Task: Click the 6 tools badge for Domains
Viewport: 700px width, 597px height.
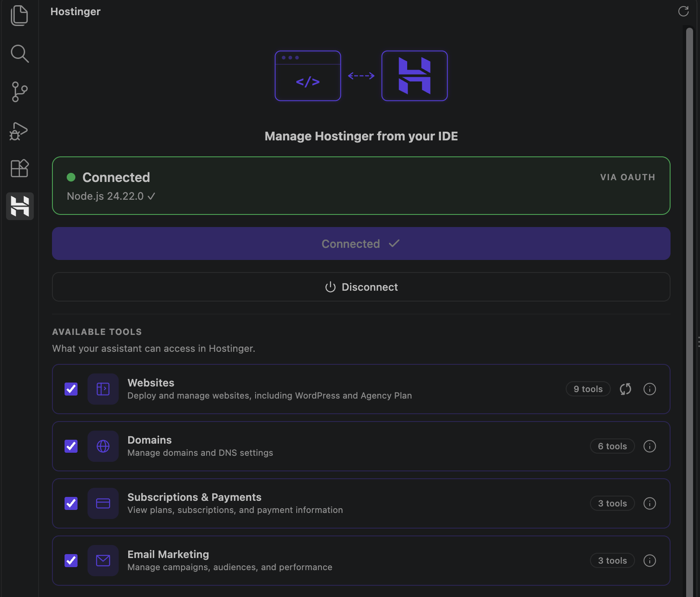Action: (x=612, y=446)
